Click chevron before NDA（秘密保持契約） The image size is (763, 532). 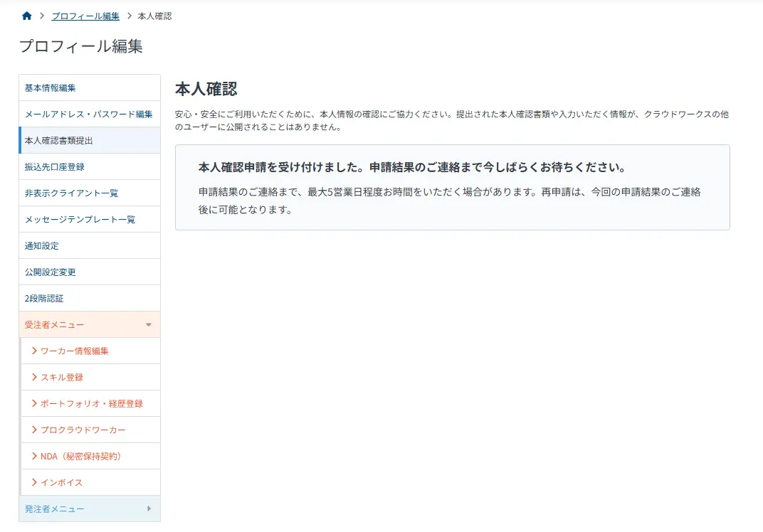(x=34, y=456)
